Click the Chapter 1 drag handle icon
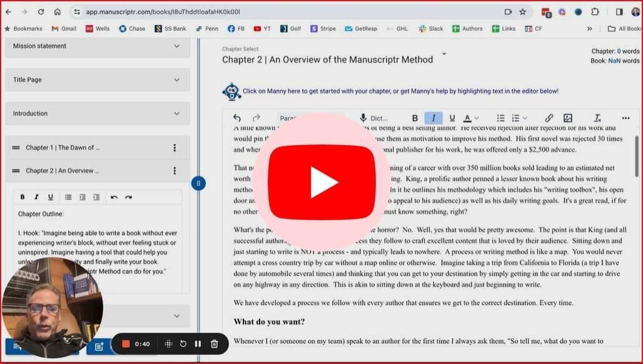The width and height of the screenshot is (643, 364). point(16,148)
